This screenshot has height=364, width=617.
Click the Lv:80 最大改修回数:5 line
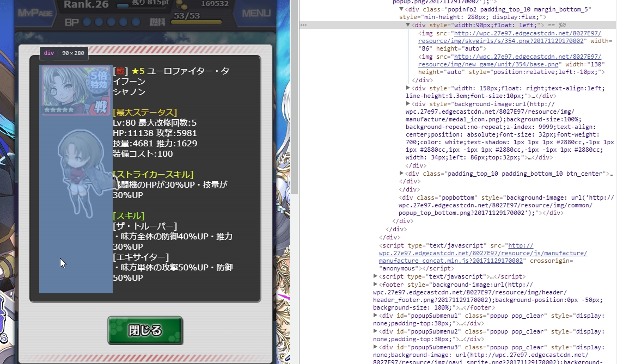pyautogui.click(x=155, y=123)
